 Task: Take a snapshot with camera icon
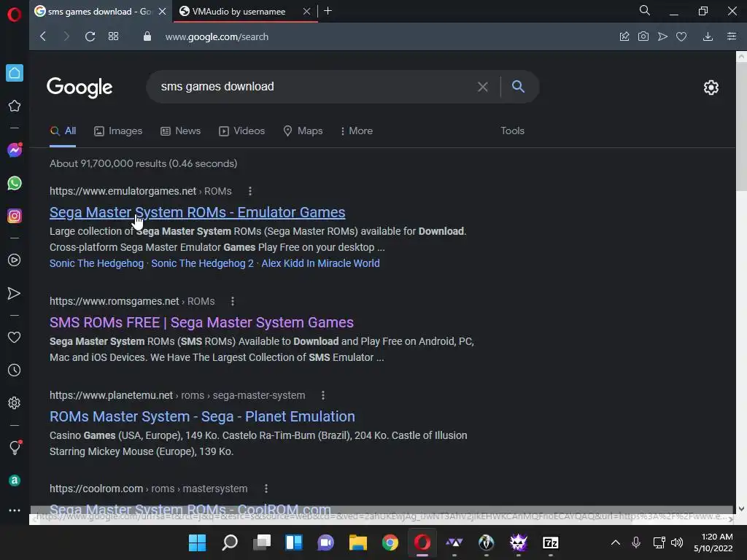pyautogui.click(x=643, y=36)
